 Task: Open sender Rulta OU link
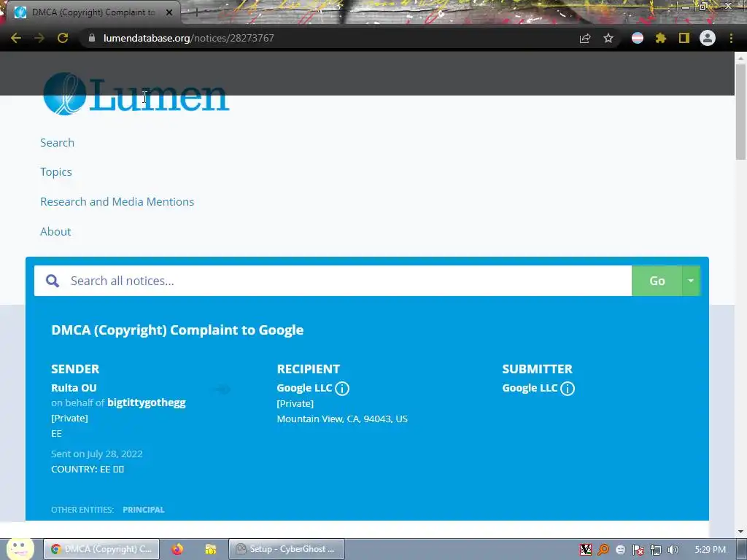point(74,388)
